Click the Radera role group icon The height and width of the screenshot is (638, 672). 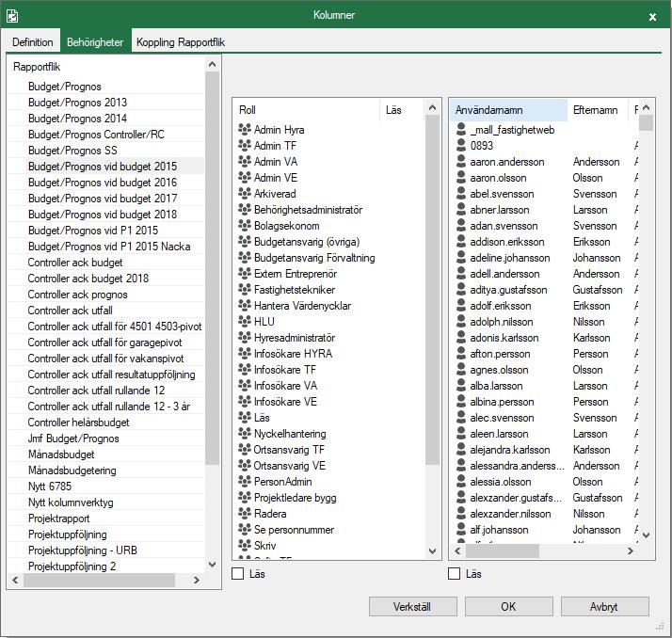click(245, 513)
